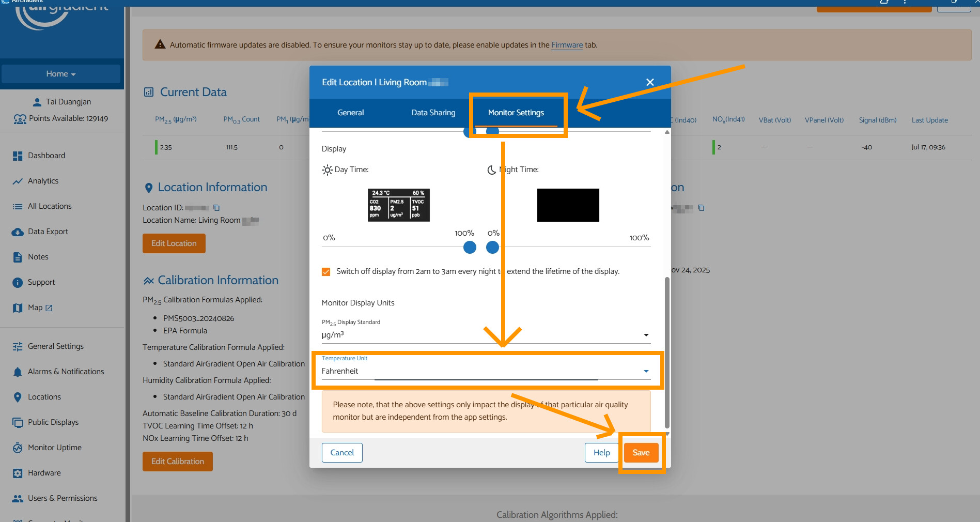Select the Monitor Settings tab
The height and width of the screenshot is (522, 980).
516,113
